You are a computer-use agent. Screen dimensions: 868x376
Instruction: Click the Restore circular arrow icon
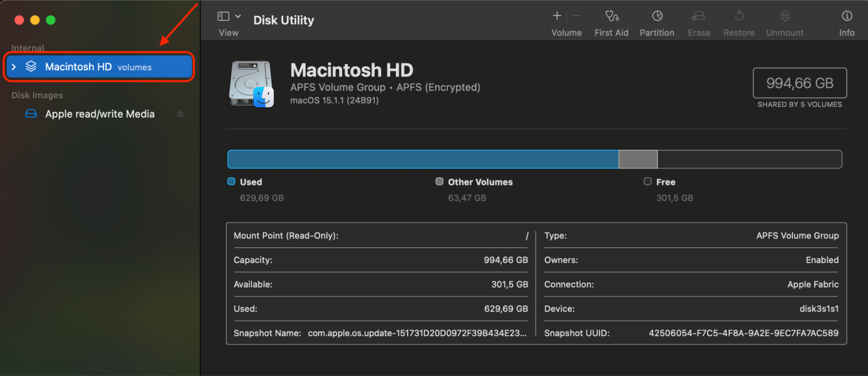click(x=739, y=16)
